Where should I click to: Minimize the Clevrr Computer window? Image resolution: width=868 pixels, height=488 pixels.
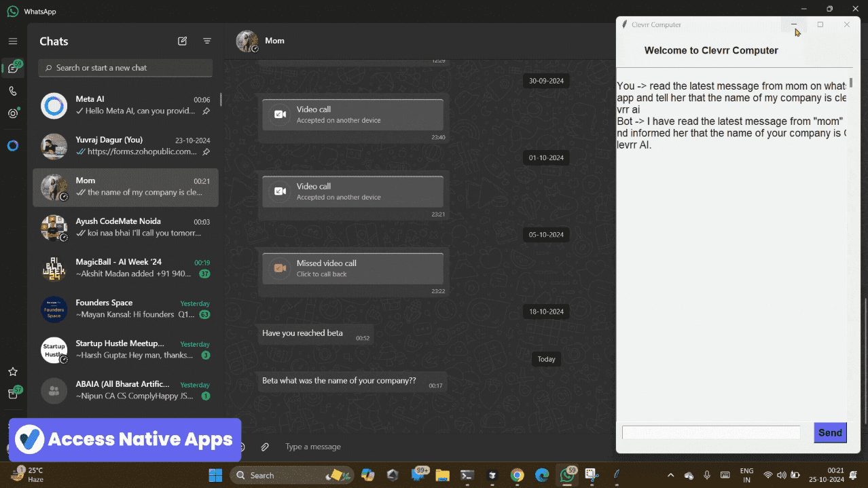[x=794, y=24]
